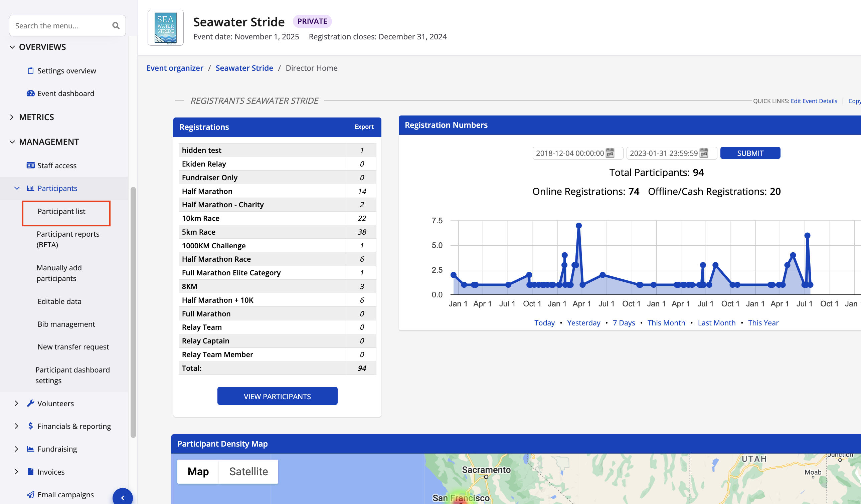
Task: Click the Staff access ID card icon
Action: pyautogui.click(x=30, y=165)
